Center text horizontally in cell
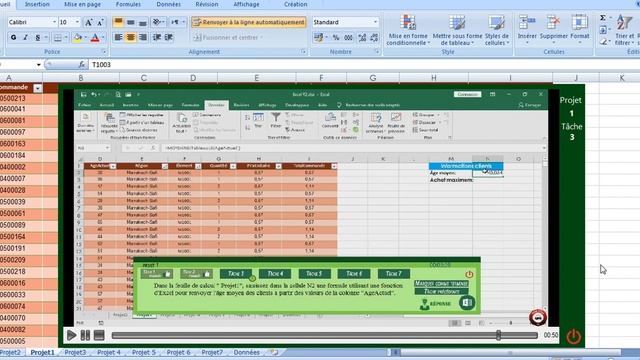This screenshot has width=640, height=360. (x=131, y=38)
